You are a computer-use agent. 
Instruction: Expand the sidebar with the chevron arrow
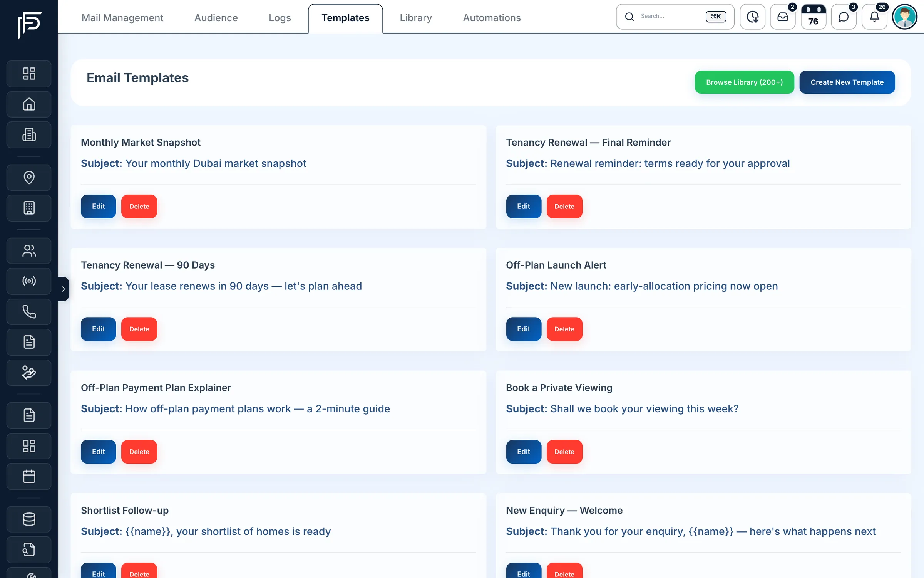(64, 289)
